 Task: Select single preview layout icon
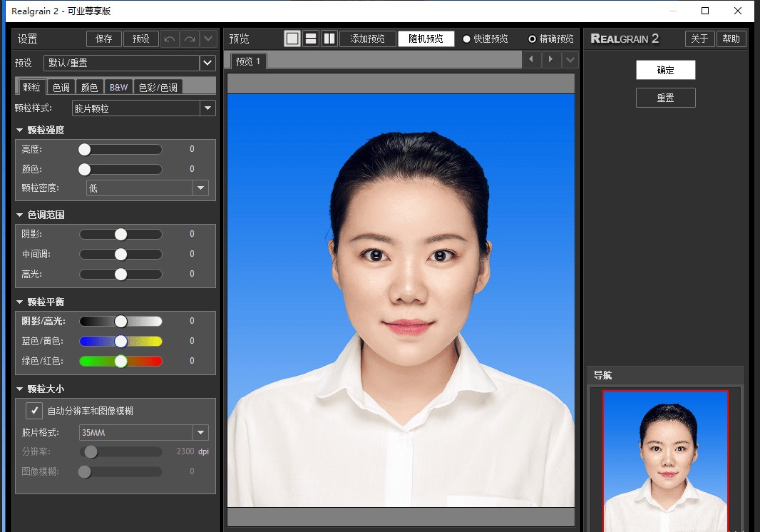pos(292,39)
